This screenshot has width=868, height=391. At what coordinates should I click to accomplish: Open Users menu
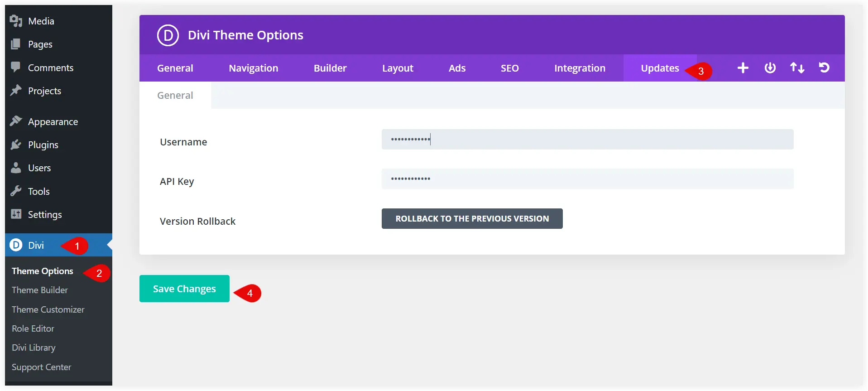[58, 168]
